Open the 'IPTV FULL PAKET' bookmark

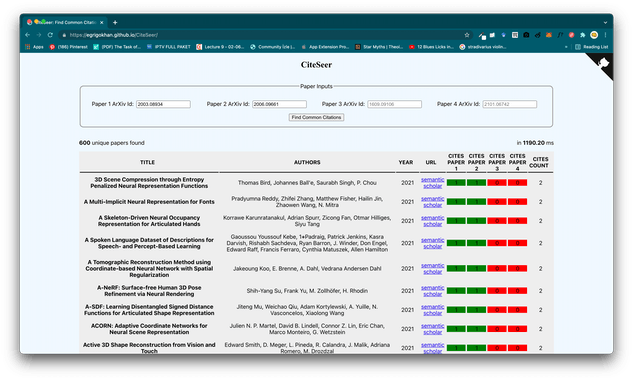168,47
